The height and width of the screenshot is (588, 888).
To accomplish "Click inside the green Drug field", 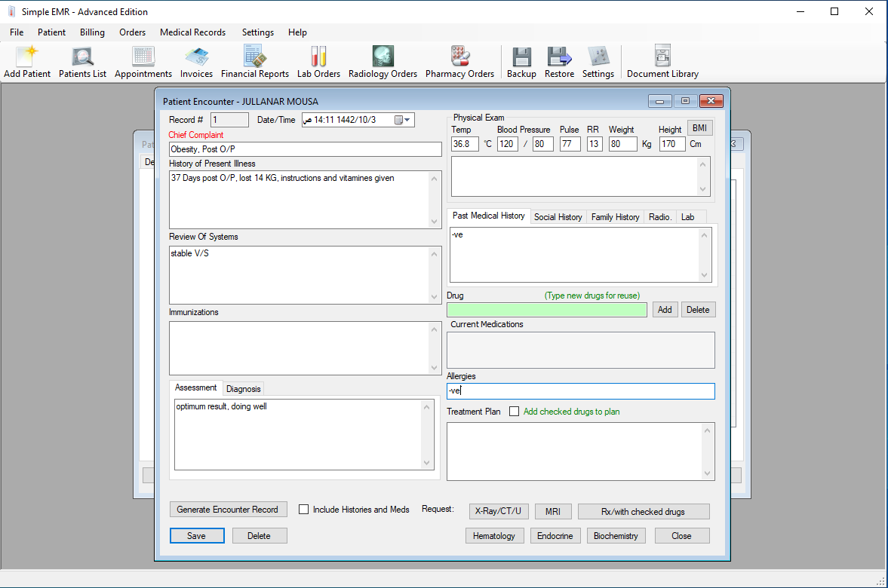I will (x=546, y=309).
